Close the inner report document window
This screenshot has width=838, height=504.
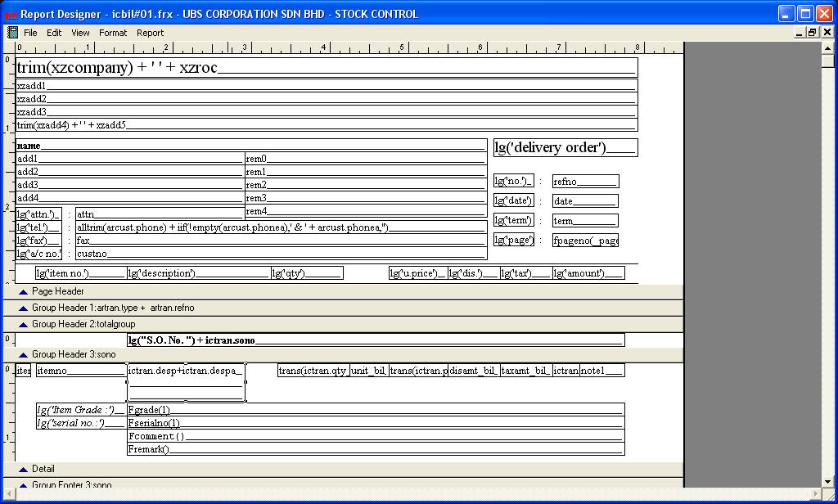click(x=827, y=33)
